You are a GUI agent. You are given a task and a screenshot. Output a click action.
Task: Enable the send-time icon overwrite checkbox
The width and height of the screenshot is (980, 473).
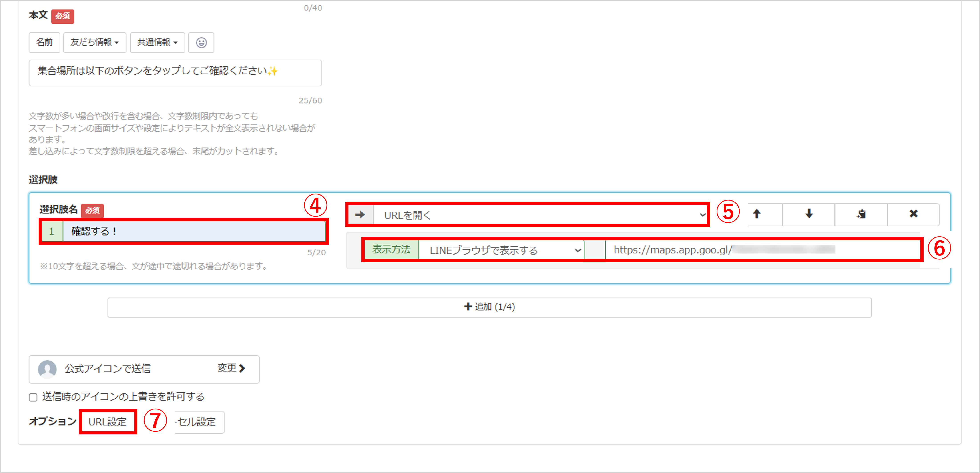pos(34,397)
